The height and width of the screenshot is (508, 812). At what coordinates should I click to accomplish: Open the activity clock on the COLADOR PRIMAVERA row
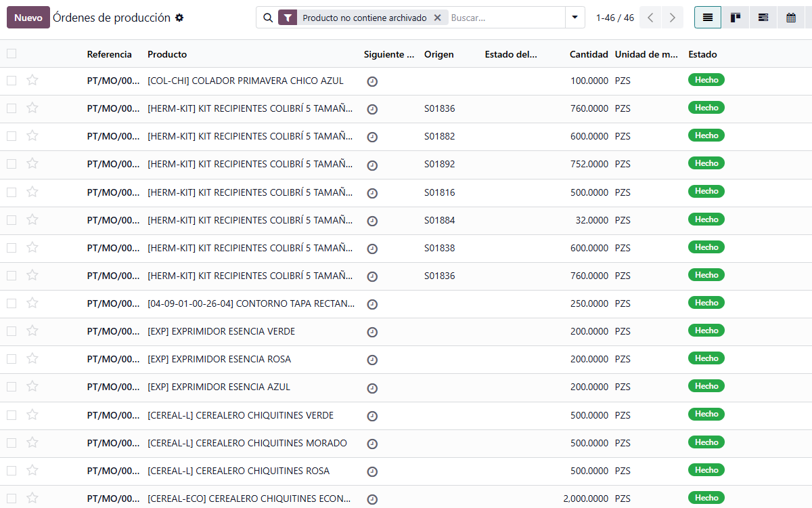[x=372, y=81]
